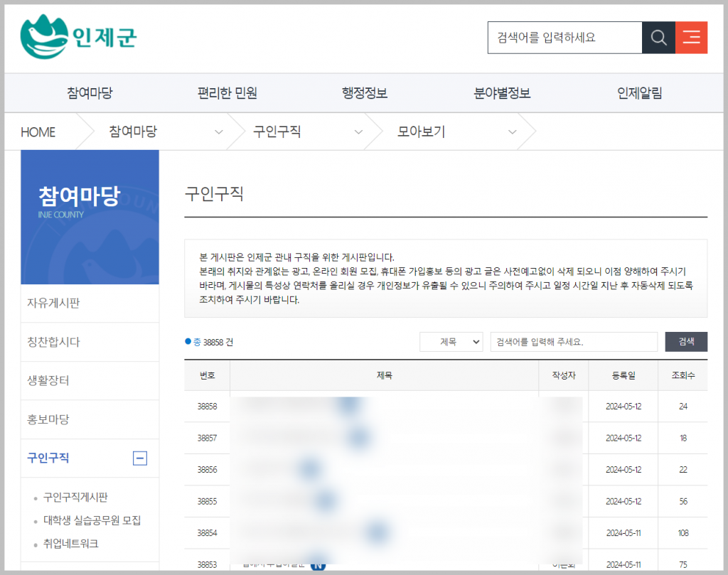Open the 편리한 민원 menu
Image resolution: width=728 pixels, height=575 pixels.
227,93
